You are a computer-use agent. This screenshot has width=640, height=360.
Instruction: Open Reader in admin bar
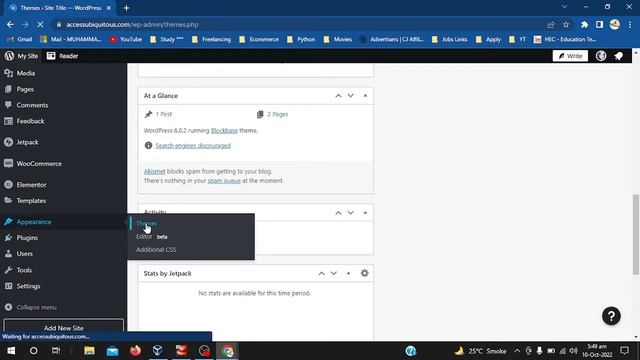[x=62, y=56]
